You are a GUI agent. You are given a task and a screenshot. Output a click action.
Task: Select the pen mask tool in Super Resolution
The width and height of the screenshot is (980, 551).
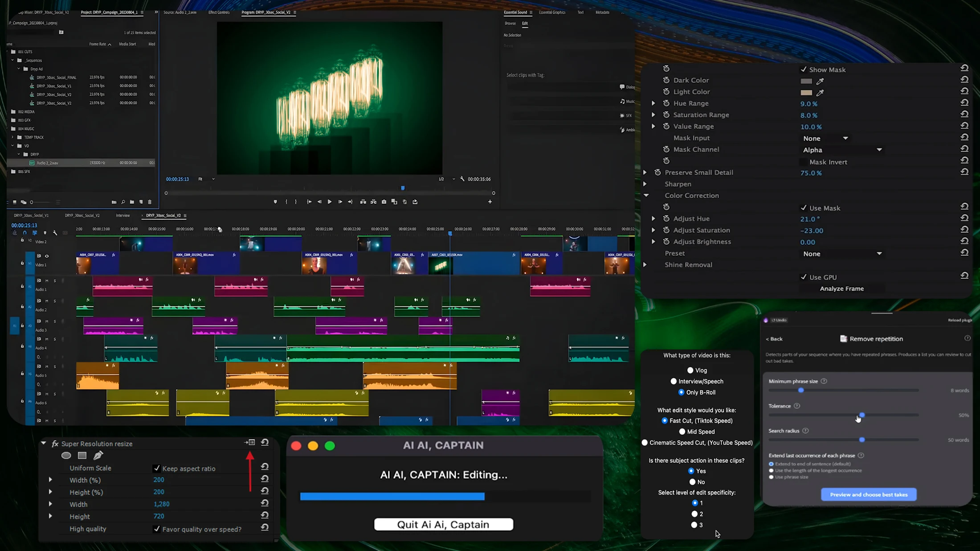[x=98, y=455]
